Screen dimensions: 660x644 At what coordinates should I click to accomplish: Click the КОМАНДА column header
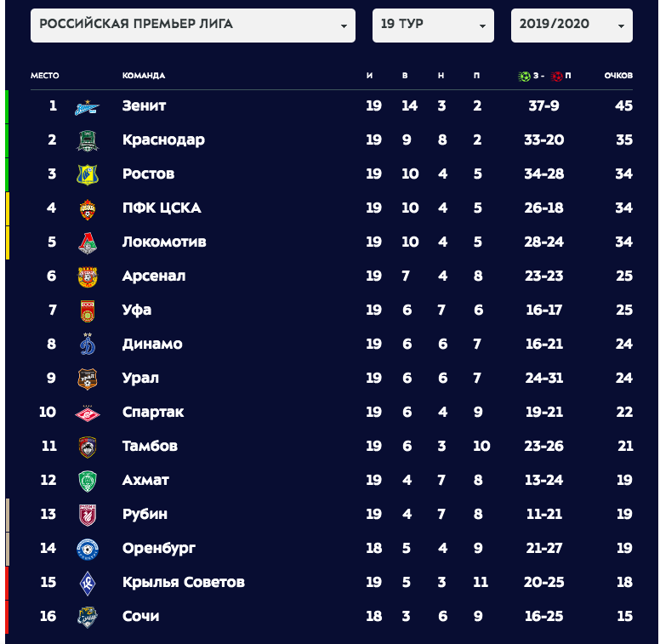pos(144,76)
